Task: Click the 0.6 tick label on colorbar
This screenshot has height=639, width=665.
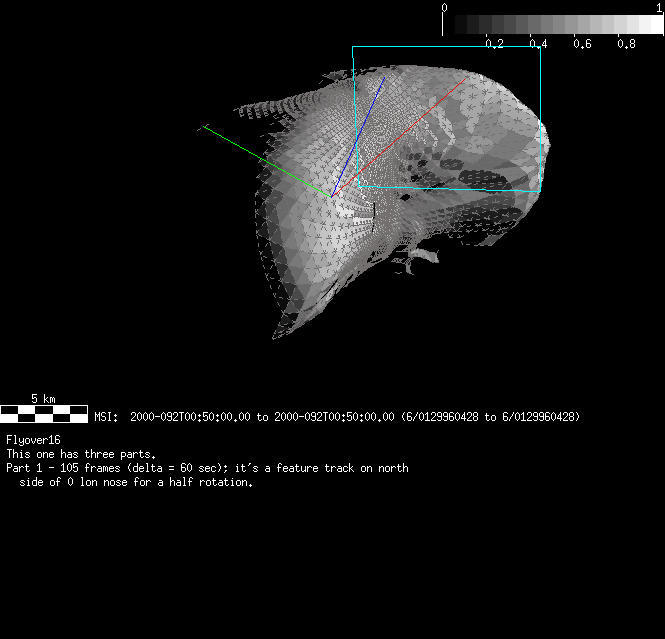Action: (x=582, y=44)
